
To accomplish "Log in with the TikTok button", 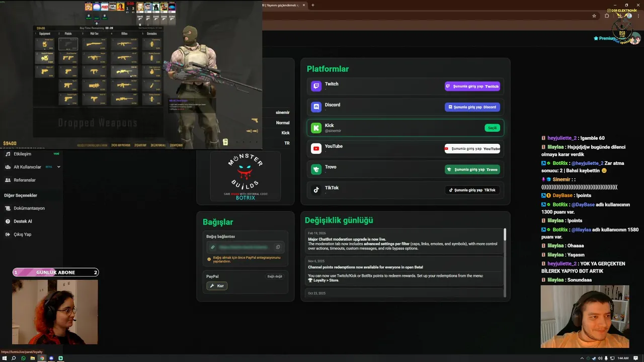I will click(472, 190).
